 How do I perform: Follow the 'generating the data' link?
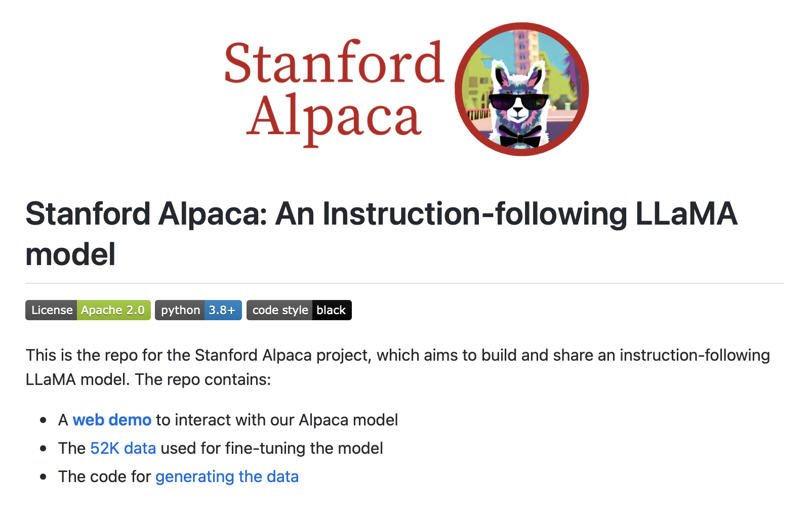tap(227, 477)
